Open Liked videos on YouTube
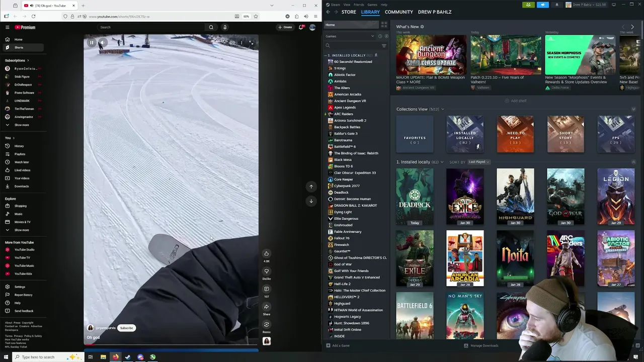The width and height of the screenshot is (644, 362). click(x=22, y=170)
